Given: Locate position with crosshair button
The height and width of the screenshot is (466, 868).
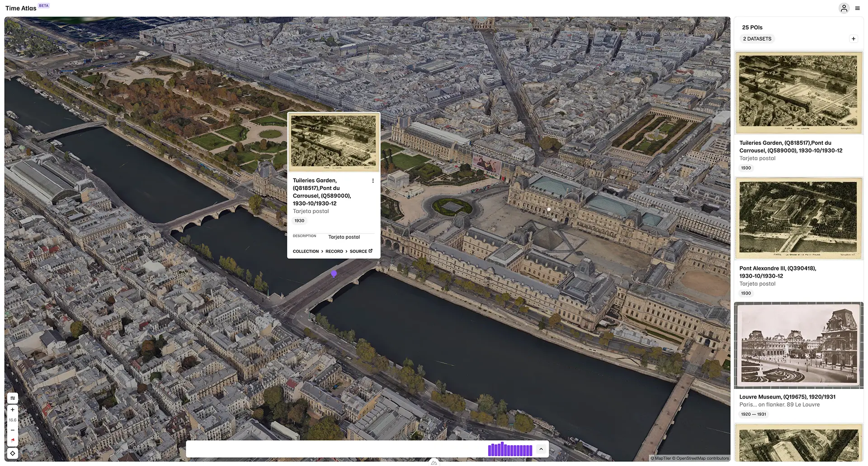Looking at the screenshot, I should pos(13,453).
